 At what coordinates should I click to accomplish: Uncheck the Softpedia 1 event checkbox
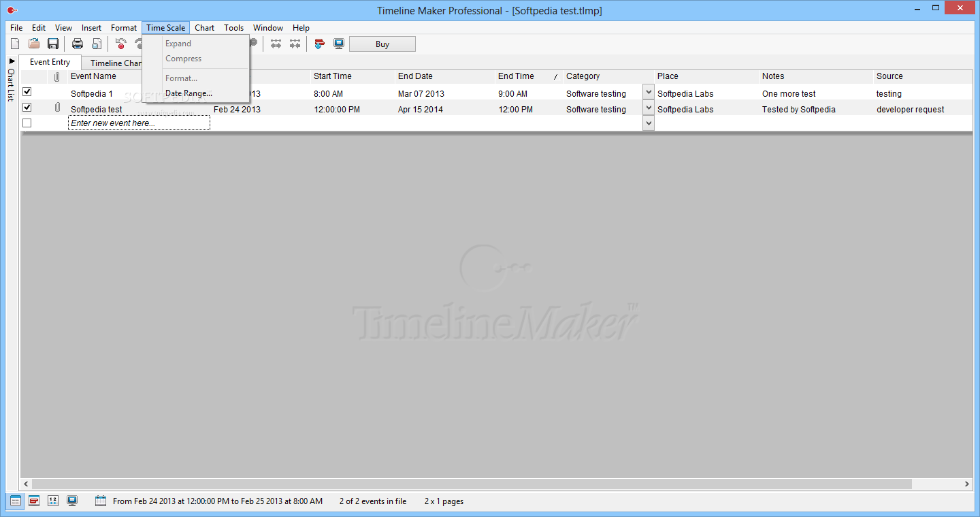click(x=27, y=92)
